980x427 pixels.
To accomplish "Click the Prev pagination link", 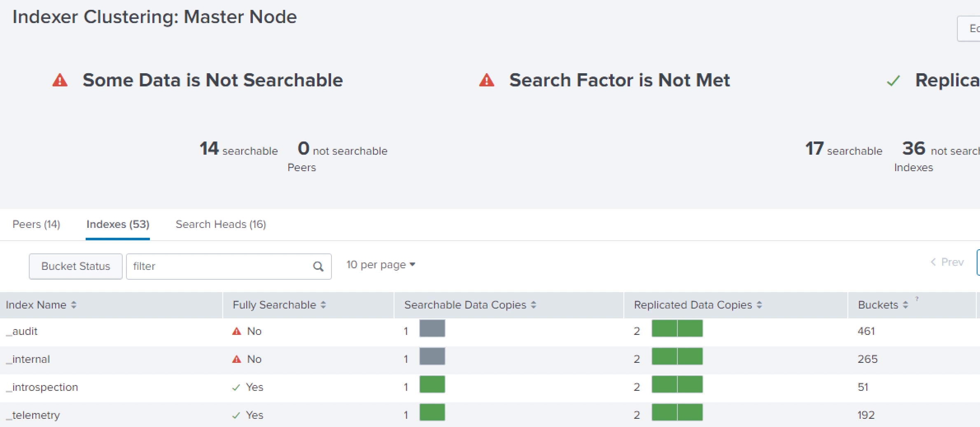I will tap(947, 262).
